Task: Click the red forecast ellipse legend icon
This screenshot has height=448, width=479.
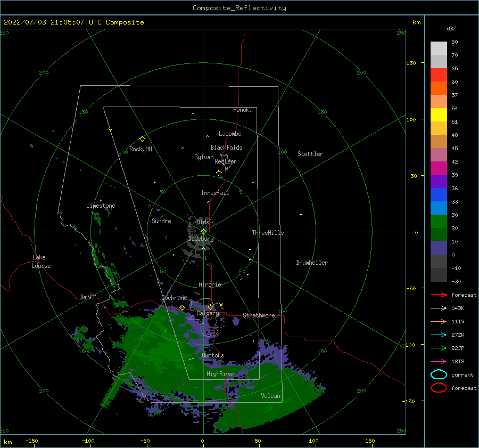Action: click(439, 388)
